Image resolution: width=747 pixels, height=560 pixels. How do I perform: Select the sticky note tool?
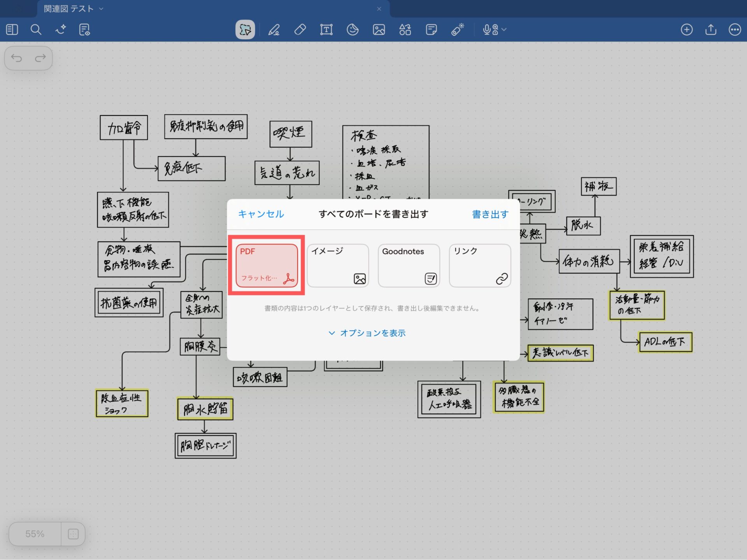[x=431, y=30]
